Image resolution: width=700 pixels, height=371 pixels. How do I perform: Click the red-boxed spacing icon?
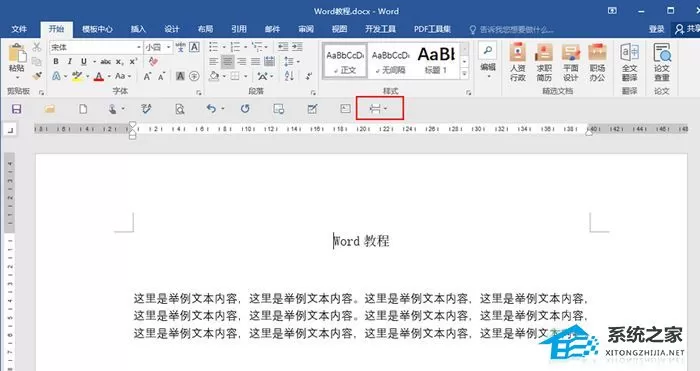click(x=379, y=108)
